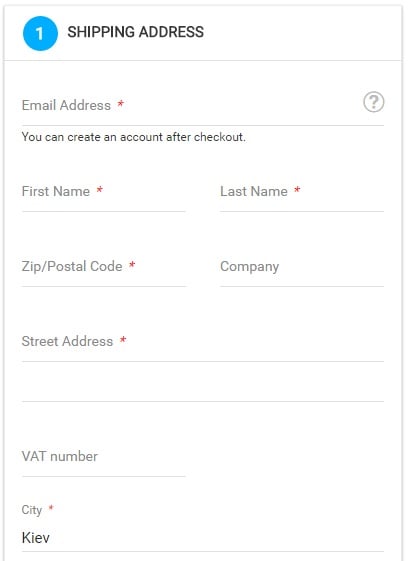Click the red asterisk beside Street Address
This screenshot has width=409, height=561.
(x=123, y=340)
